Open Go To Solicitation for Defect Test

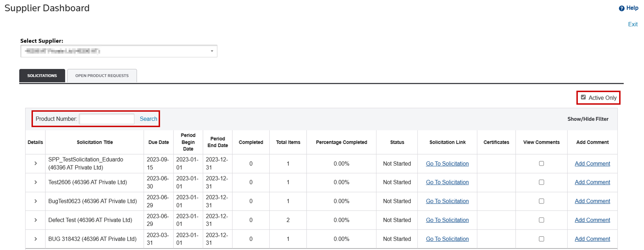click(447, 220)
